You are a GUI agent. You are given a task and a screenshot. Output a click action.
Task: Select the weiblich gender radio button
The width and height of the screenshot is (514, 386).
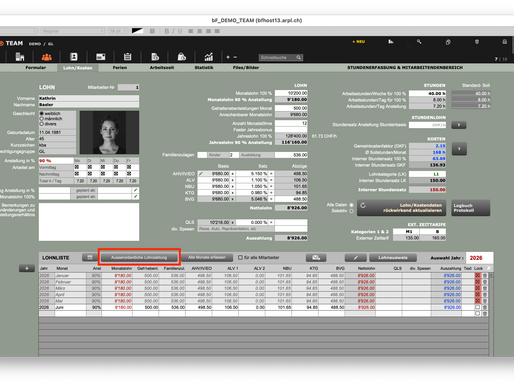point(42,114)
